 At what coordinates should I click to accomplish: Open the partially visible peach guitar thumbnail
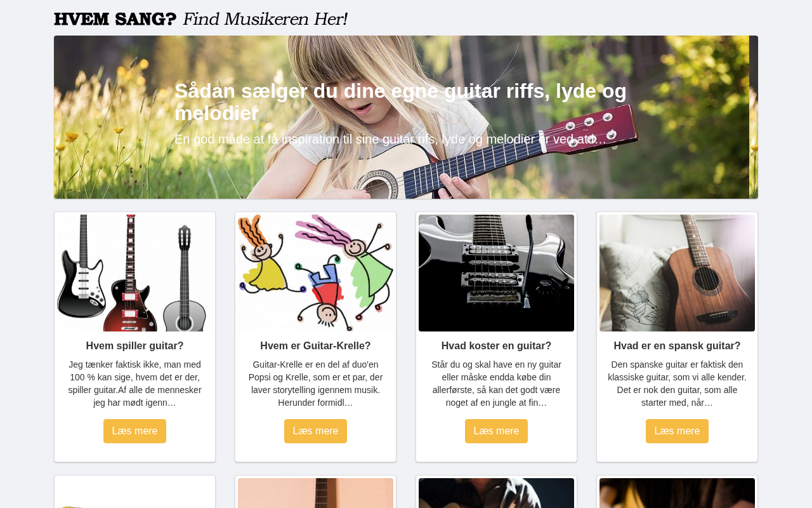click(315, 493)
